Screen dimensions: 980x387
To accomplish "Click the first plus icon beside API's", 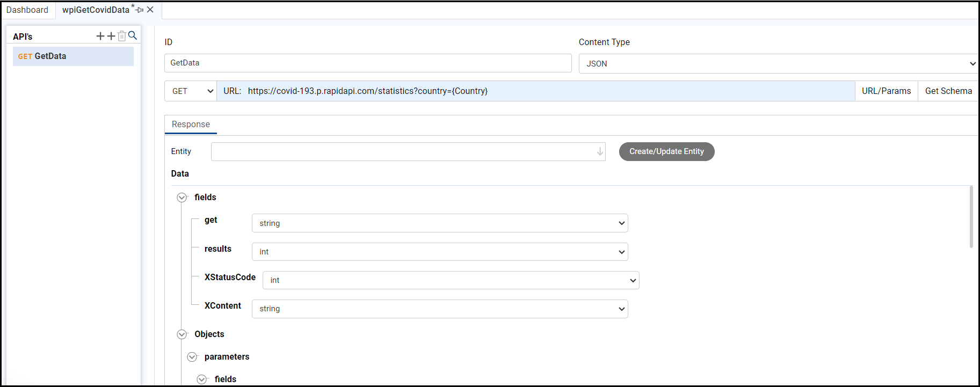I will [100, 36].
